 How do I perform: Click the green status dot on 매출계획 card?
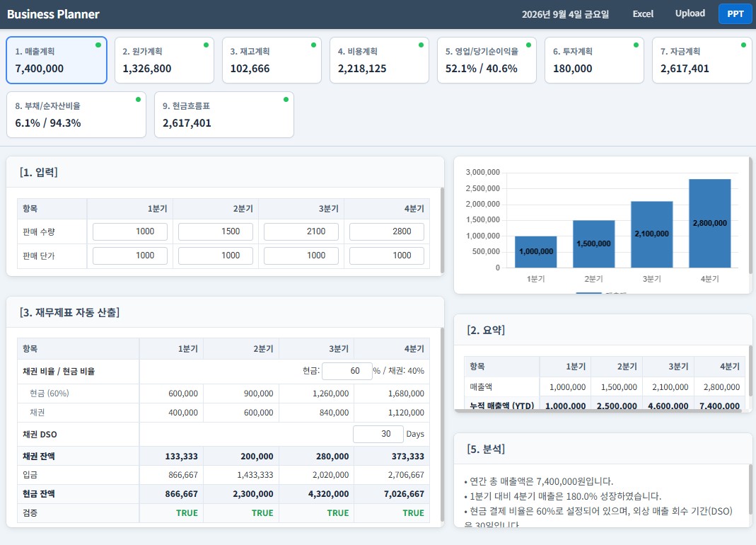pyautogui.click(x=98, y=45)
